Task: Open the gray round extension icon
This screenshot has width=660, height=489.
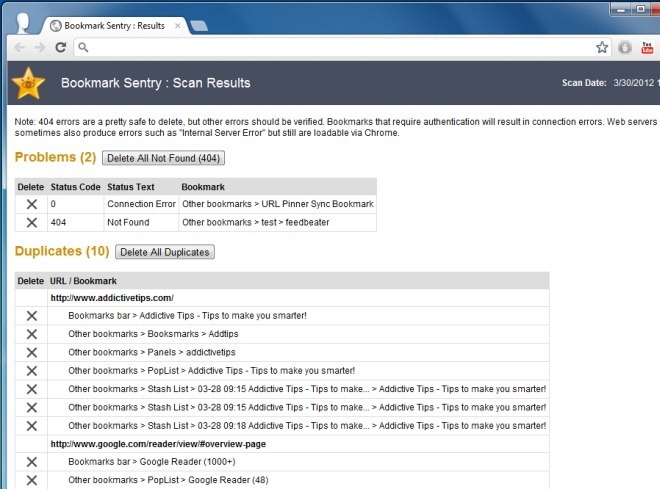Action: point(625,48)
